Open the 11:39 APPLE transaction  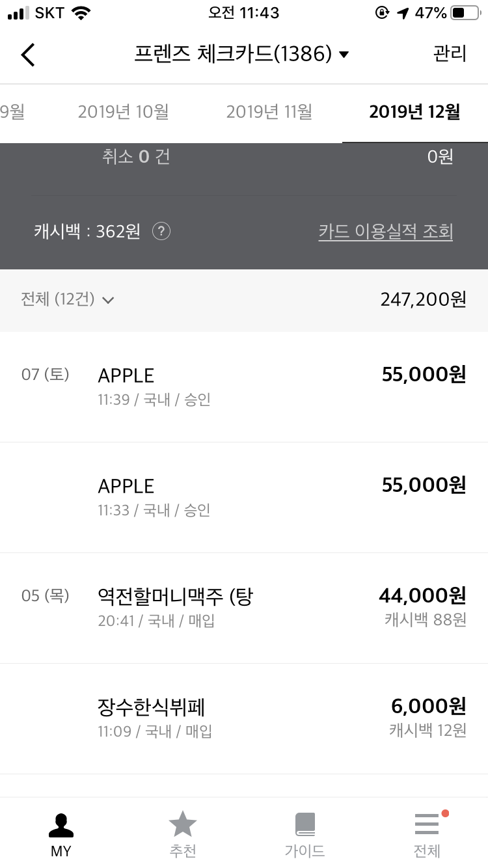(x=244, y=386)
